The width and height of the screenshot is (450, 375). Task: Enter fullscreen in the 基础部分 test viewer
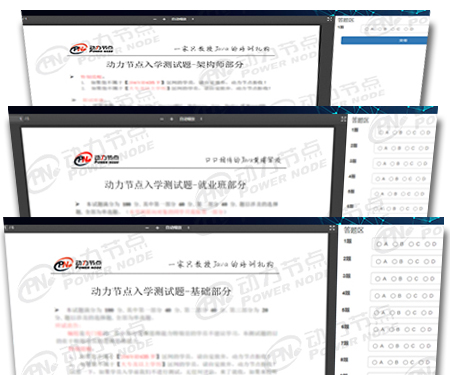click(x=332, y=228)
